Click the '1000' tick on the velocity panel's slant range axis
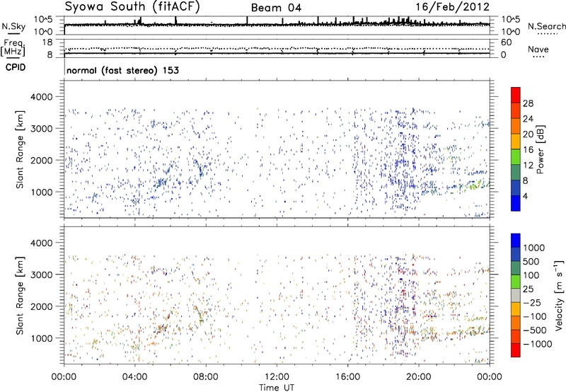The image size is (566, 392). click(x=42, y=338)
